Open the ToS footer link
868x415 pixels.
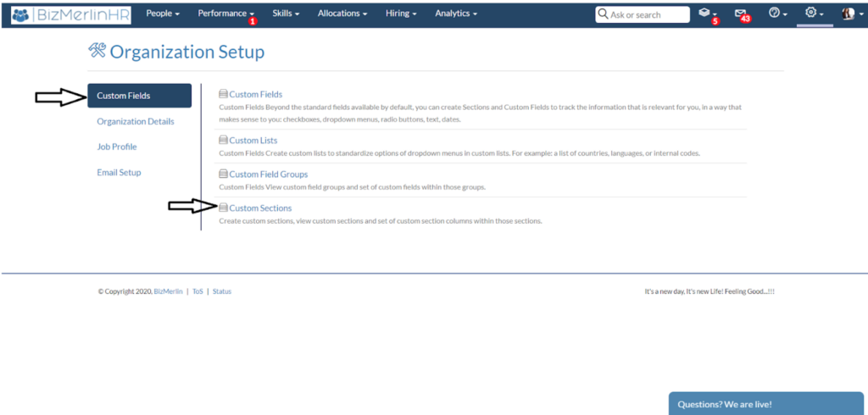point(198,291)
